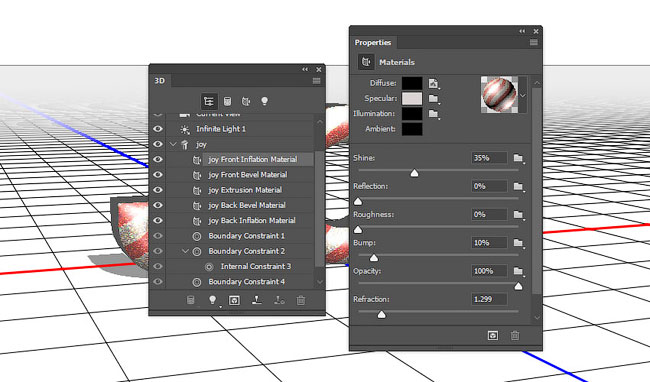Toggle visibility of Boundary Constraint 1
This screenshot has height=382, width=650.
158,236
